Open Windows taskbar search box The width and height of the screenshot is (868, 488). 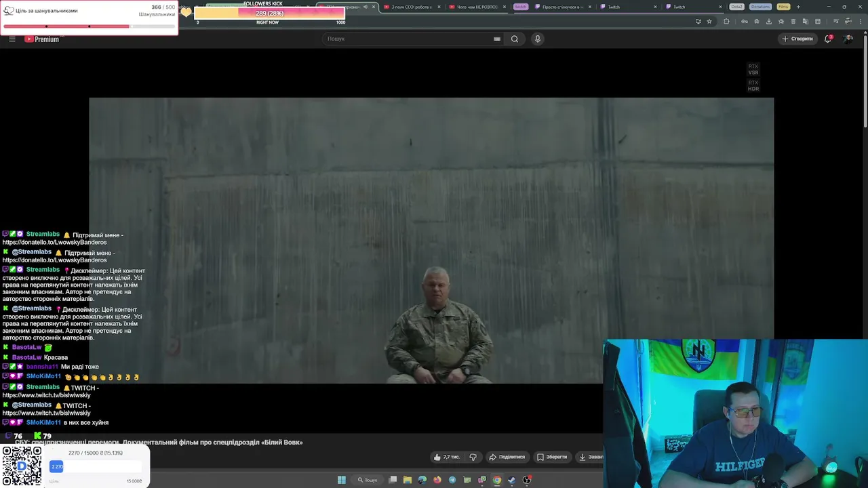[367, 480]
